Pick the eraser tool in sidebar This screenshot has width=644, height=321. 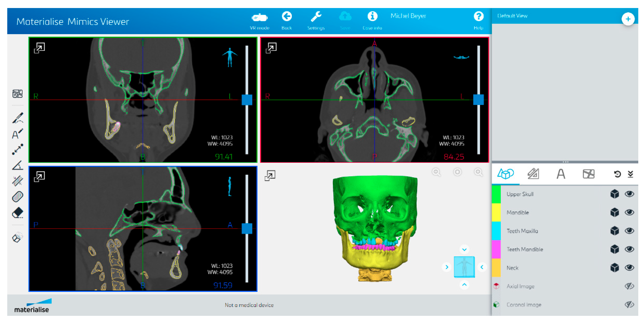click(x=18, y=213)
